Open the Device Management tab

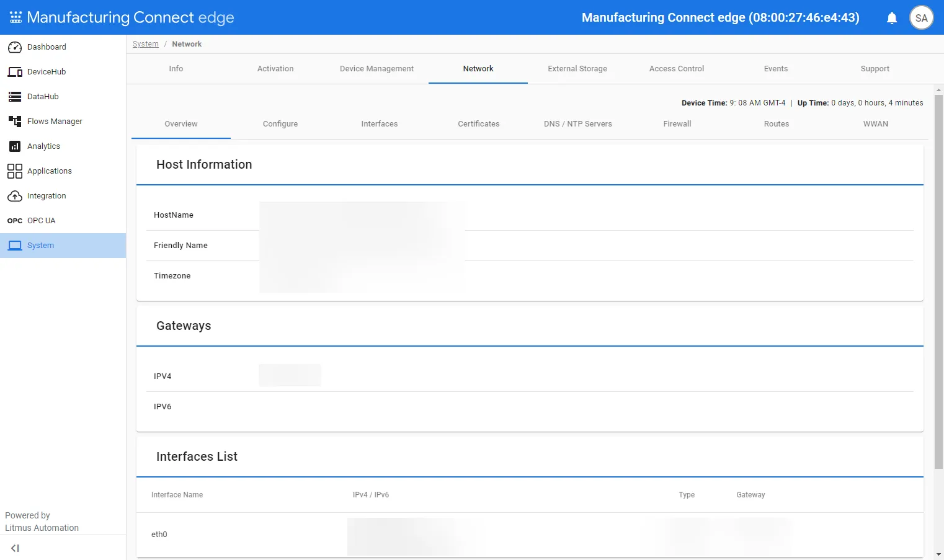376,69
